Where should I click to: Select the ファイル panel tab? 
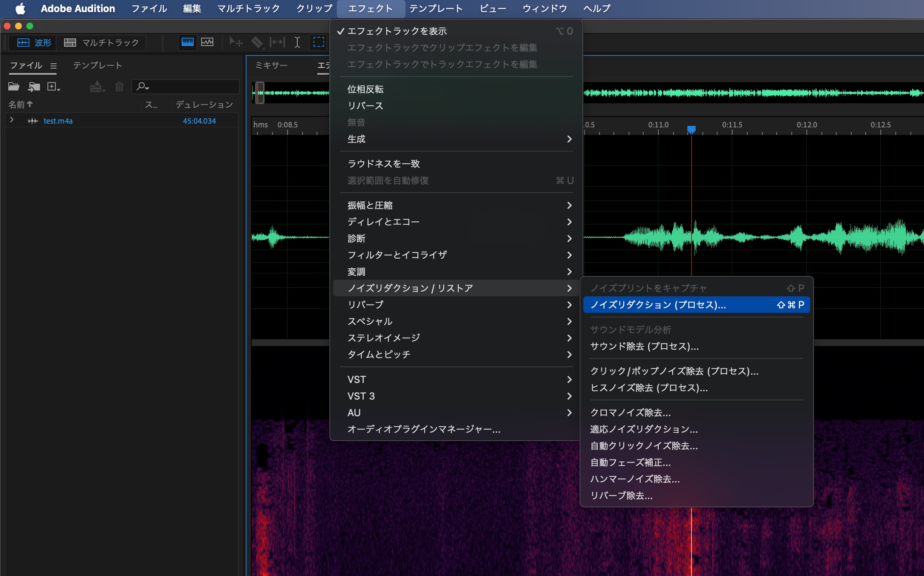(x=26, y=66)
